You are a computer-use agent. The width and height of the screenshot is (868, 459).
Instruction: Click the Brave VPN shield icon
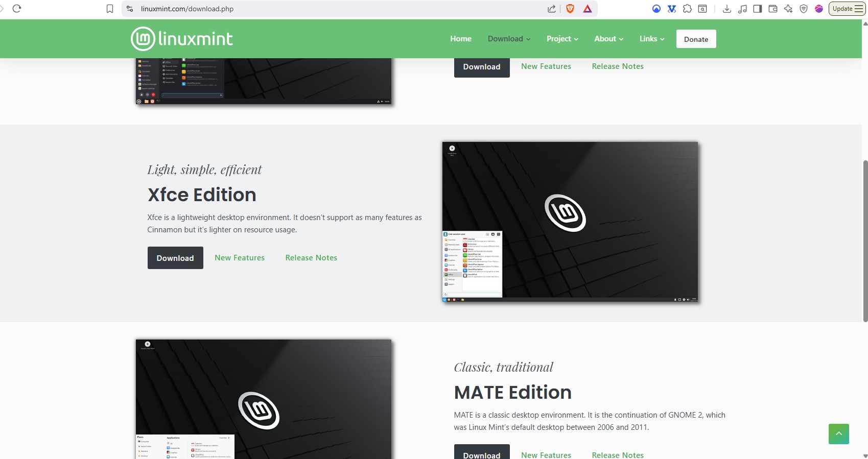pyautogui.click(x=804, y=9)
